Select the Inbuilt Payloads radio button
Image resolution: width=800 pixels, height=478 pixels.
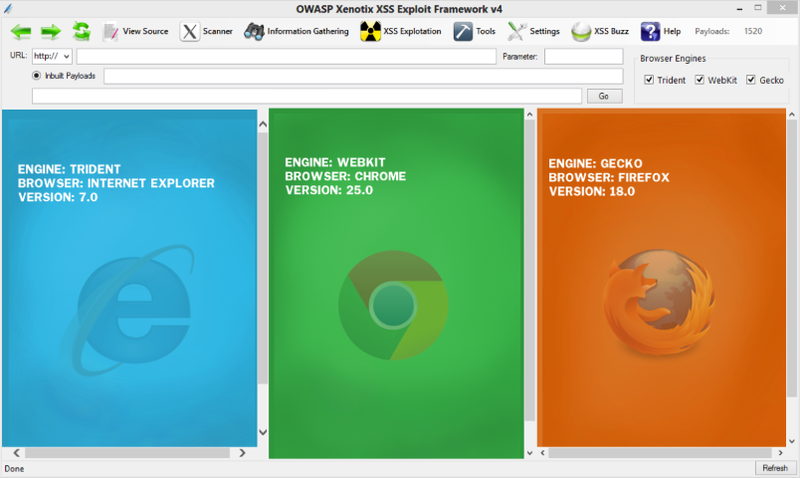click(x=36, y=76)
